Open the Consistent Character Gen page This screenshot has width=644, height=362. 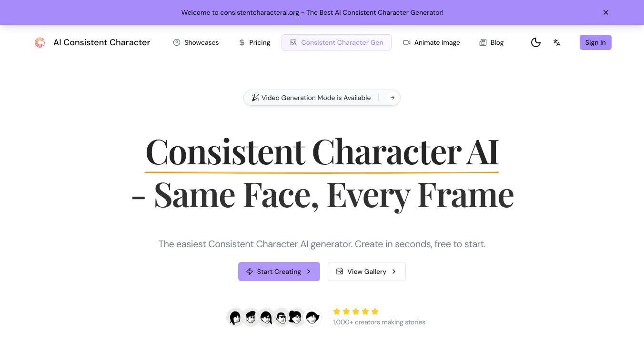tap(342, 42)
